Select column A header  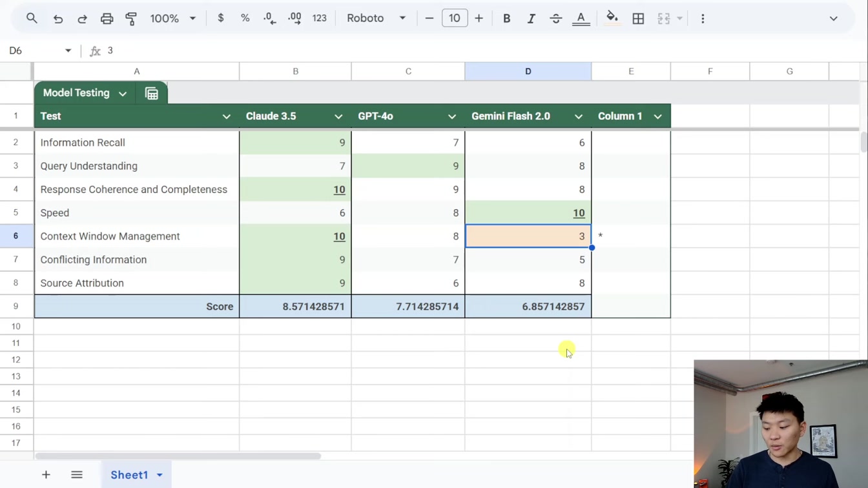136,71
